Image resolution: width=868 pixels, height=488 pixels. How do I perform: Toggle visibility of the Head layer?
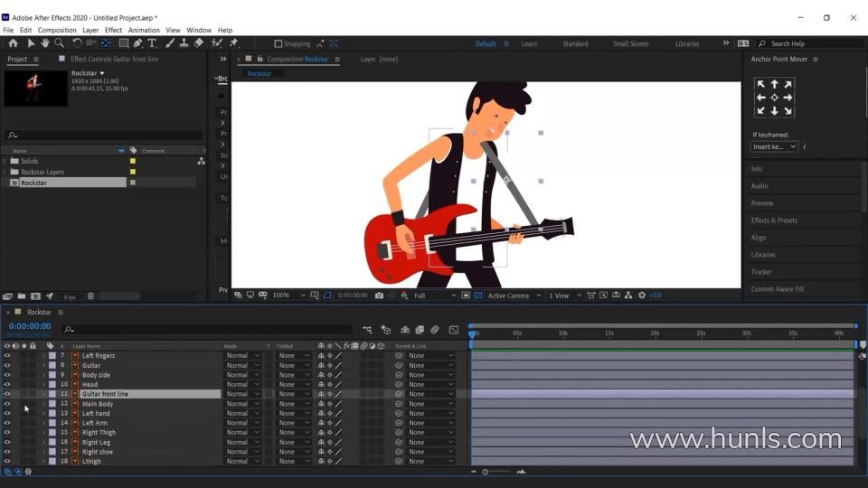tap(7, 384)
